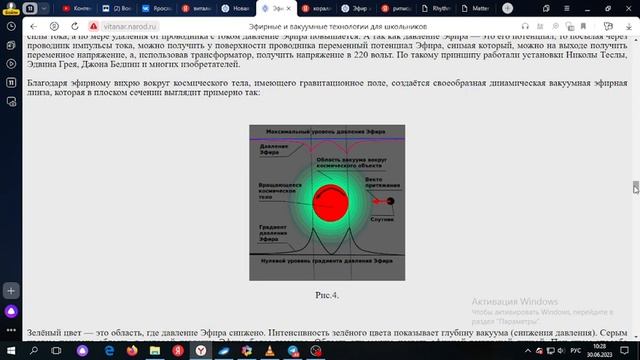Launch Alice assistant from sidebar
640x360 pixels.
(11, 311)
